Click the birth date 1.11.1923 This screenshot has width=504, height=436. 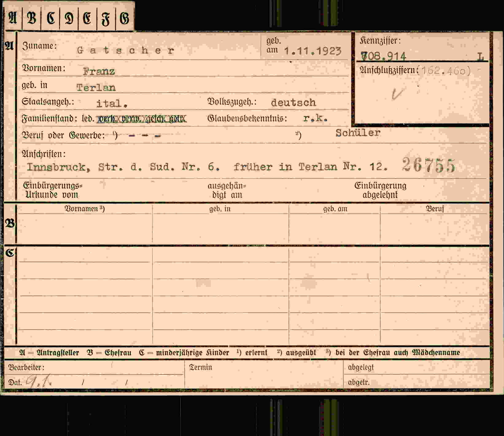click(x=313, y=51)
